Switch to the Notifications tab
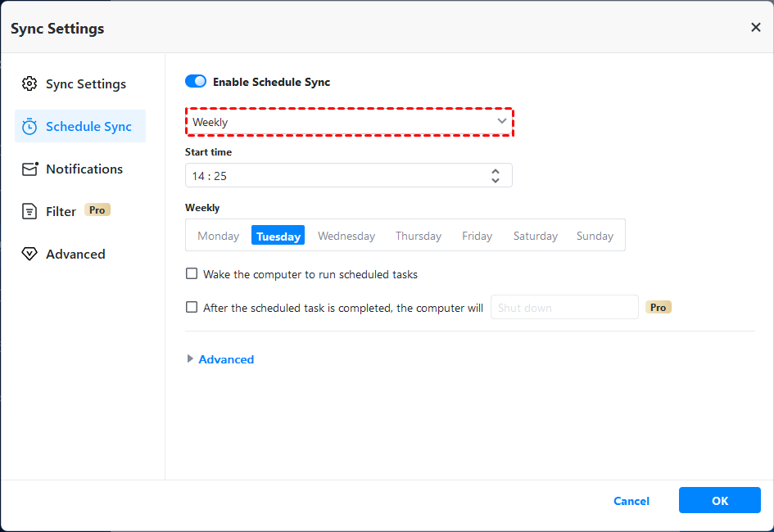The image size is (774, 532). 84,169
